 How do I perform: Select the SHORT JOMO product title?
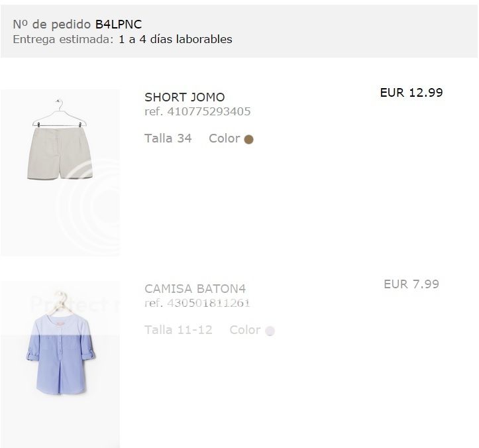point(184,97)
